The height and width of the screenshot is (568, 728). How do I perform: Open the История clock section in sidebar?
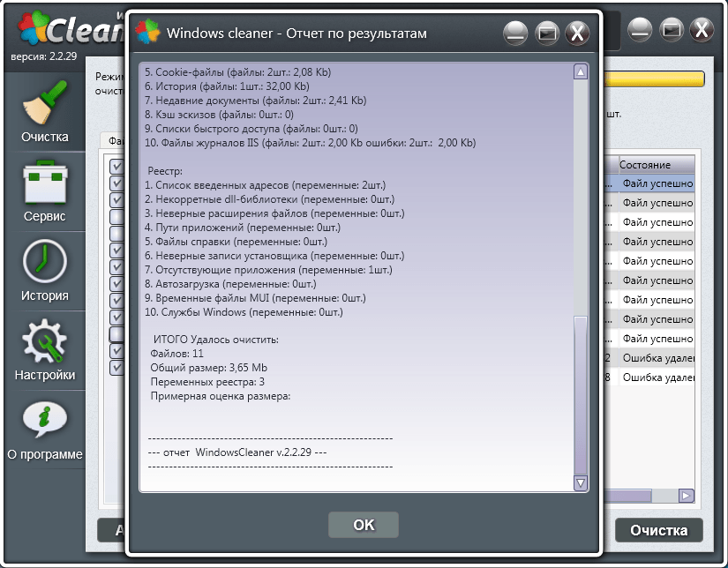coord(45,271)
